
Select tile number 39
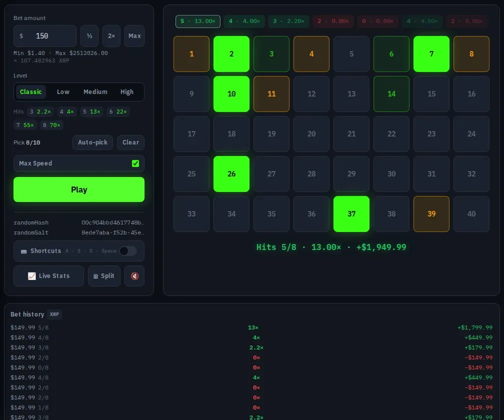coord(431,214)
